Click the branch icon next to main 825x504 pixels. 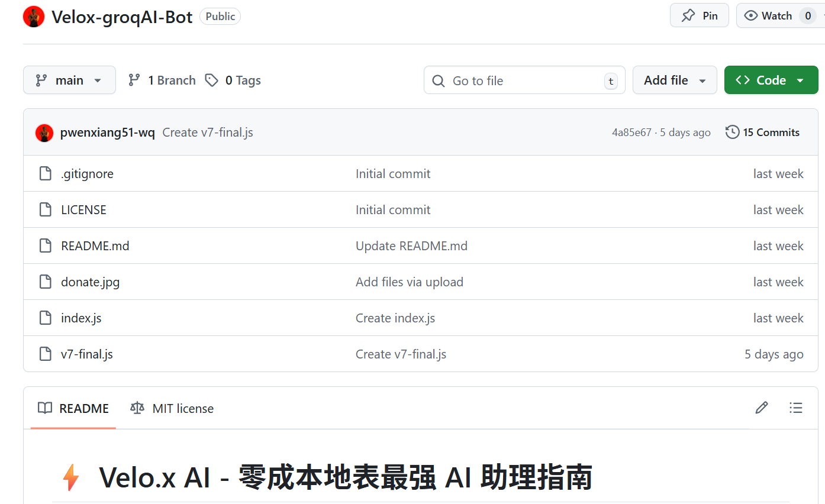134,79
